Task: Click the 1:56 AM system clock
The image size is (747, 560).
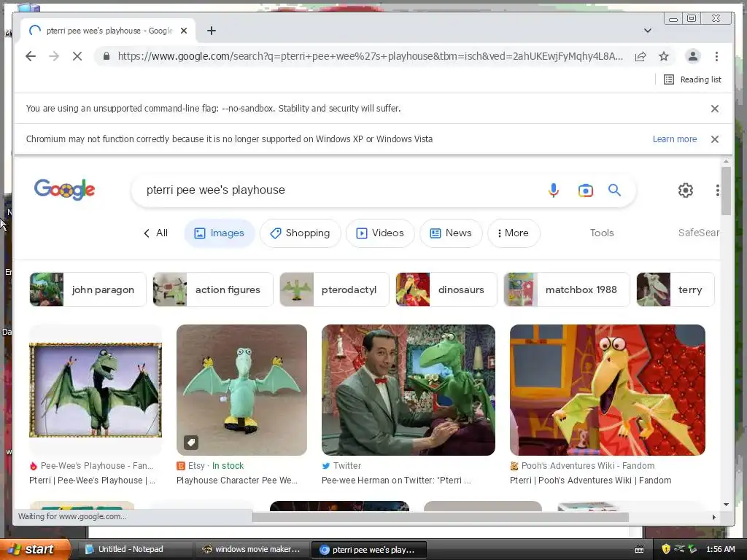Action: pyautogui.click(x=720, y=549)
